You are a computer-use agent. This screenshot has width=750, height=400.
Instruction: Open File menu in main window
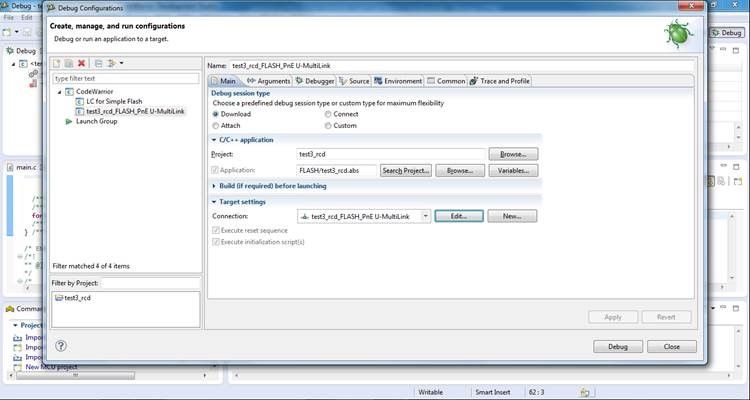pyautogui.click(x=9, y=17)
